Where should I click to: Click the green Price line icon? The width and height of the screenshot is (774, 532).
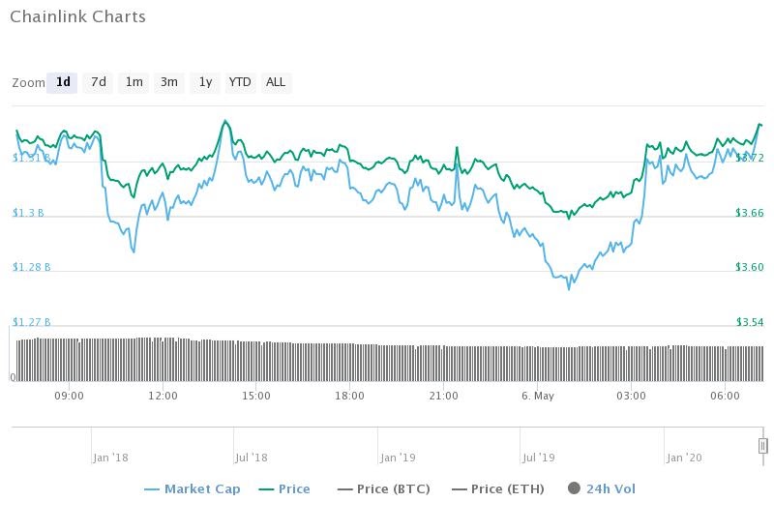[x=266, y=489]
